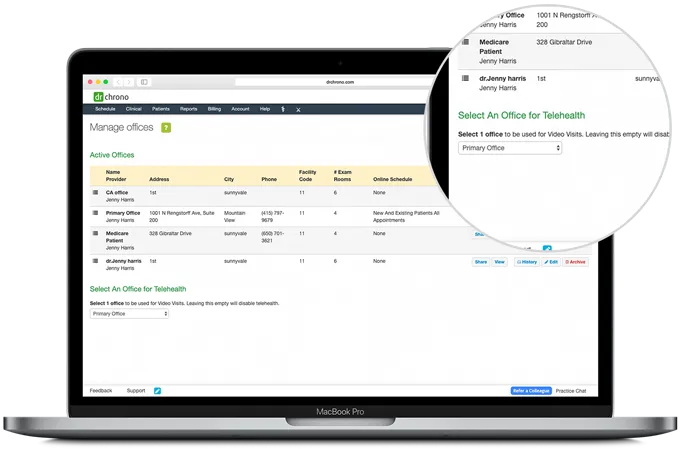
Task: Click the Support link
Action: click(x=136, y=390)
